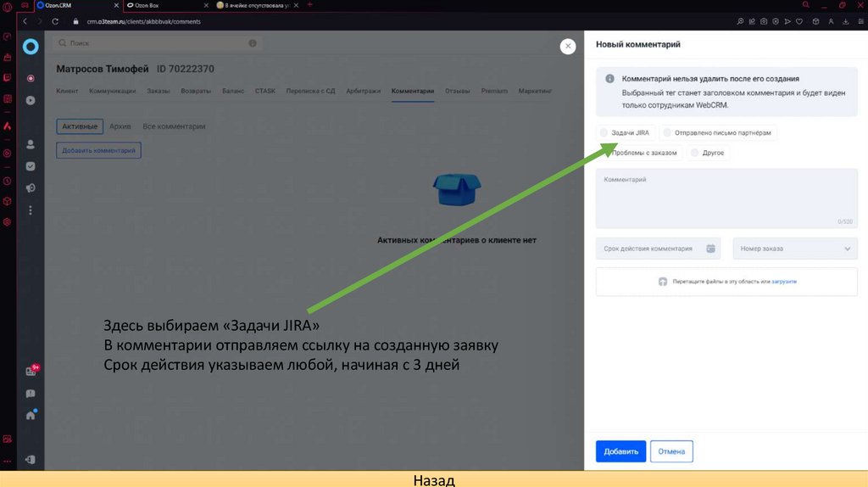Select the 'Проблемы с заказом' radio tag

point(639,153)
